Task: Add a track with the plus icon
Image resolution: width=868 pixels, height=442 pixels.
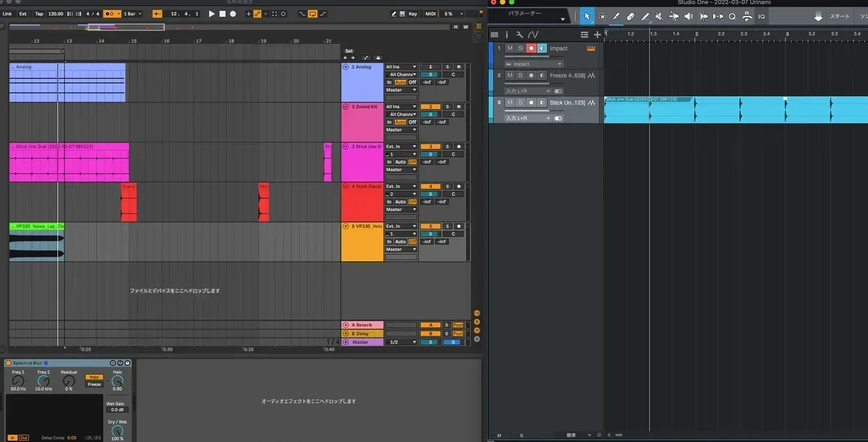Action: point(597,34)
